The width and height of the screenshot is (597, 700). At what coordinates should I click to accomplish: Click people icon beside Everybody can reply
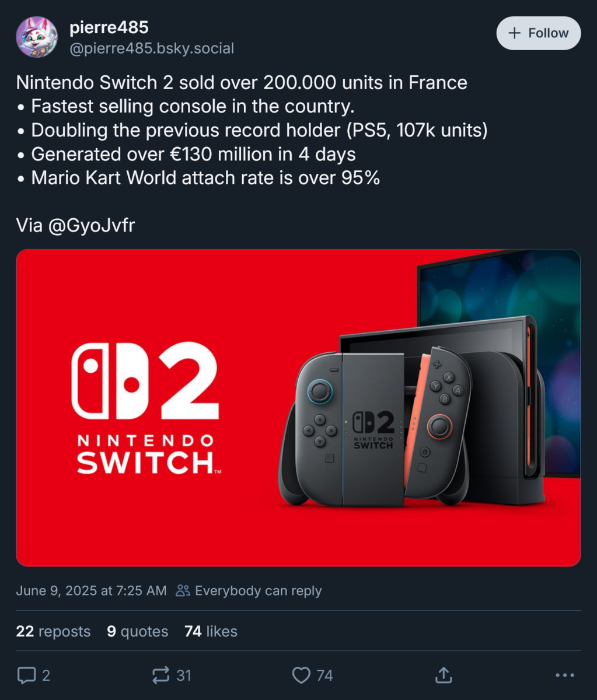(x=183, y=591)
